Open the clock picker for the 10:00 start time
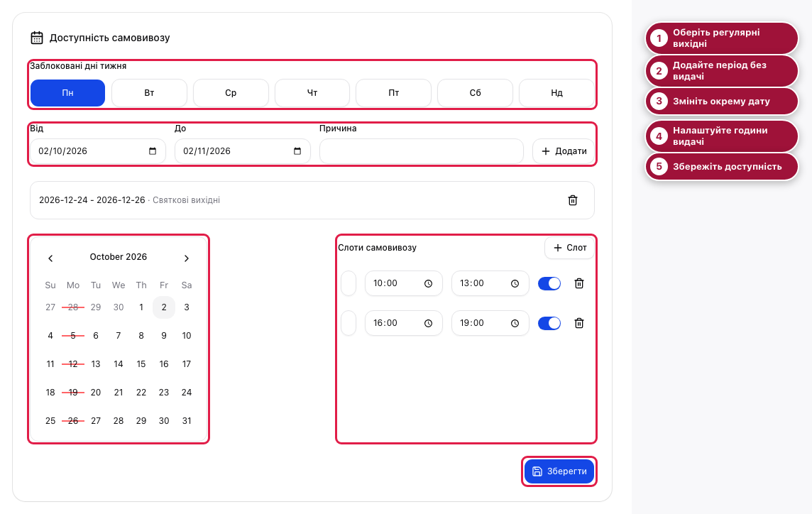812x514 pixels. pyautogui.click(x=428, y=283)
